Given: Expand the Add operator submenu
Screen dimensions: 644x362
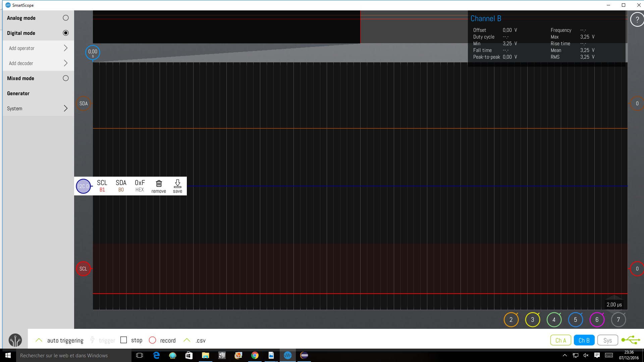Looking at the screenshot, I should [x=66, y=48].
